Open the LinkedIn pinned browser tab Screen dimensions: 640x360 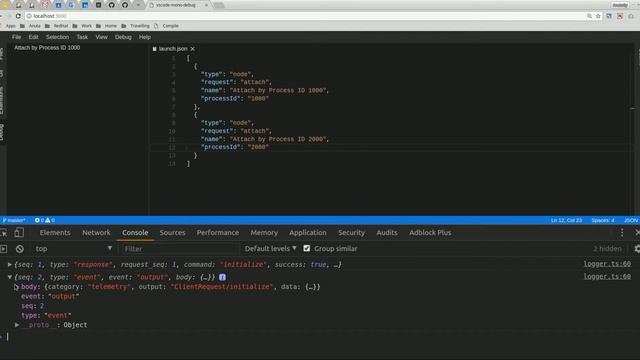point(85,5)
